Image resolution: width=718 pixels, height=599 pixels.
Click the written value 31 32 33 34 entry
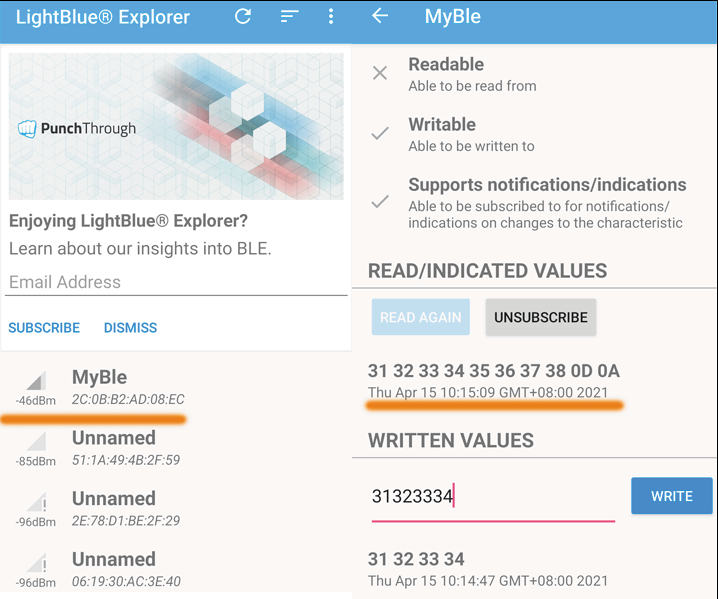coord(416,559)
